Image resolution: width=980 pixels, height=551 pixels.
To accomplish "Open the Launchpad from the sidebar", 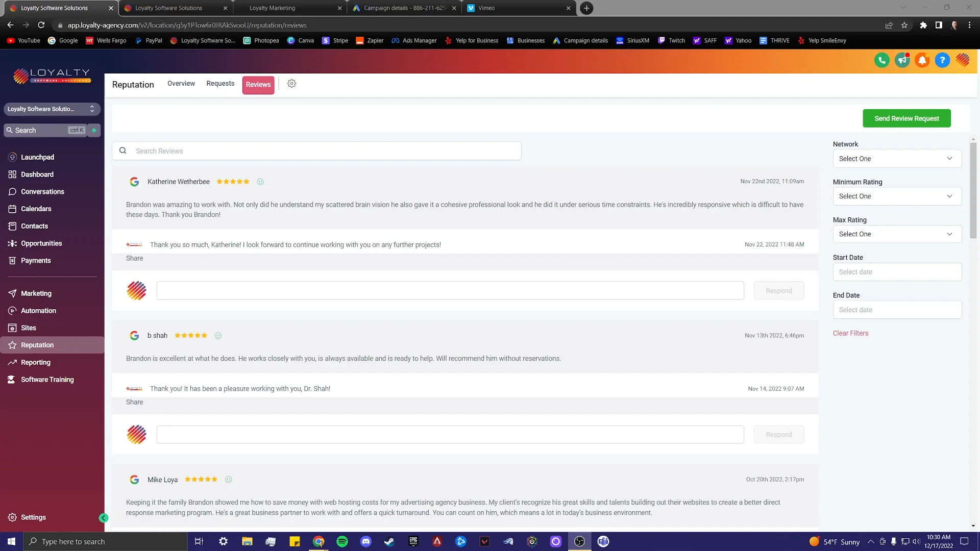I will tap(38, 157).
